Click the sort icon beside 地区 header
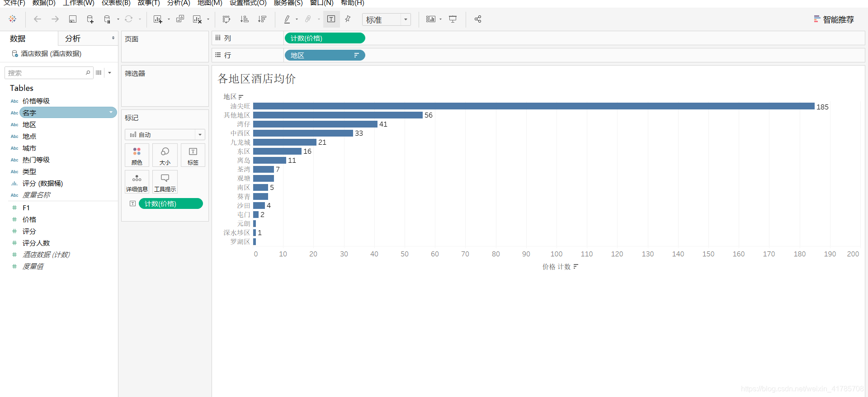868x397 pixels. (x=241, y=97)
